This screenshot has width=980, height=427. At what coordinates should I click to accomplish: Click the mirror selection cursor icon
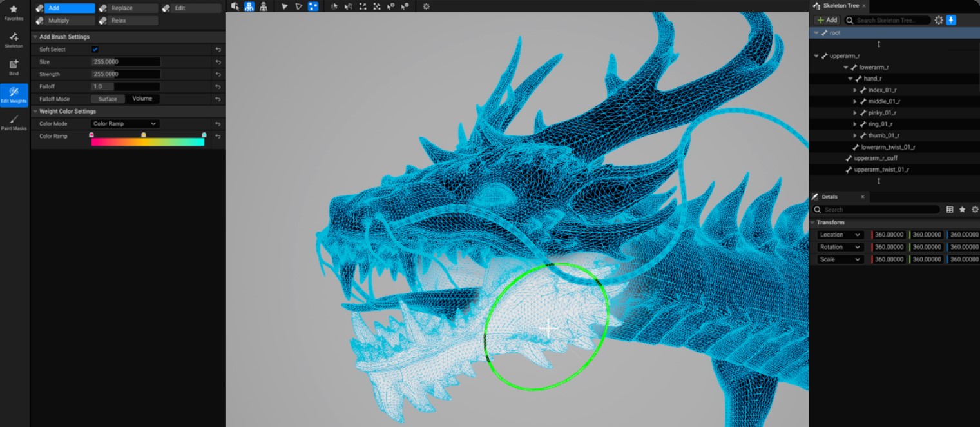pyautogui.click(x=334, y=6)
